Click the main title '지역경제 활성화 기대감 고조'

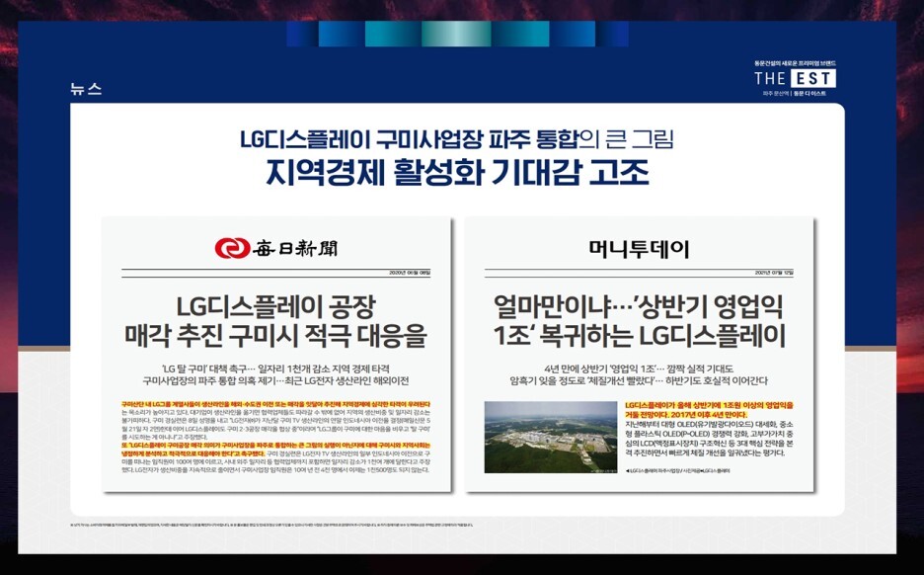tap(457, 172)
